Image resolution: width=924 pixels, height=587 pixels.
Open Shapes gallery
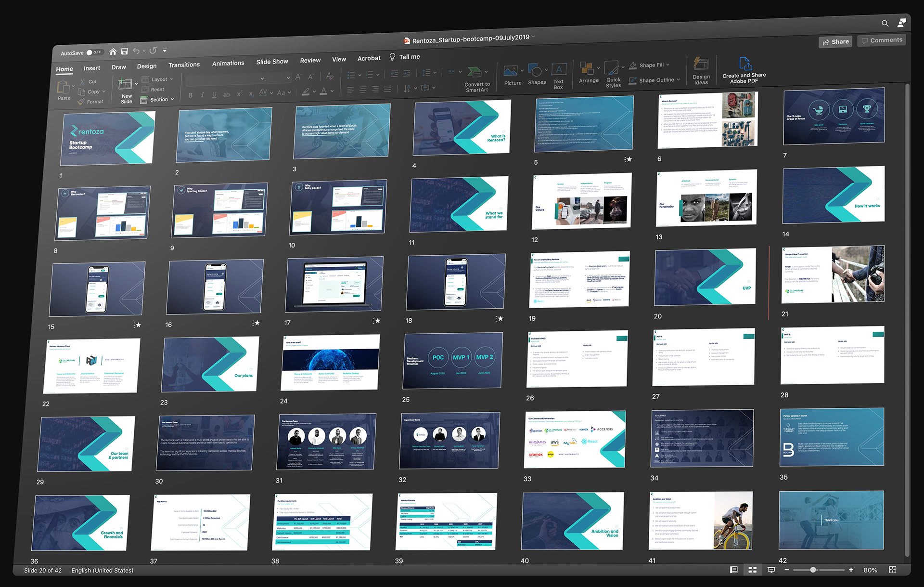(x=537, y=75)
